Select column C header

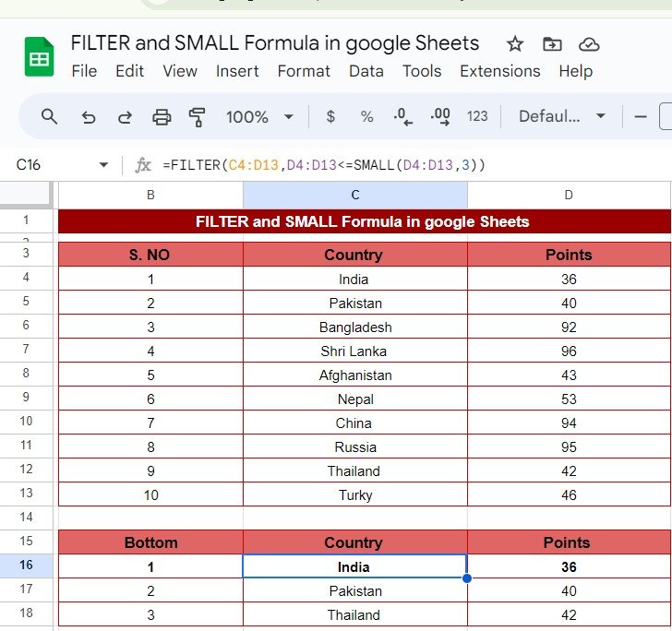[355, 195]
